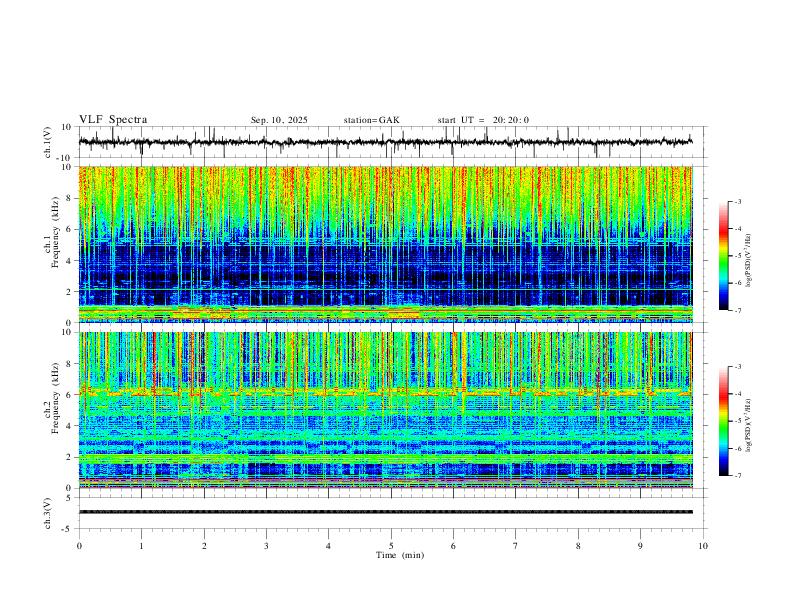
Task: Click the ch.2 spectrogram panel
Action: tap(386, 410)
